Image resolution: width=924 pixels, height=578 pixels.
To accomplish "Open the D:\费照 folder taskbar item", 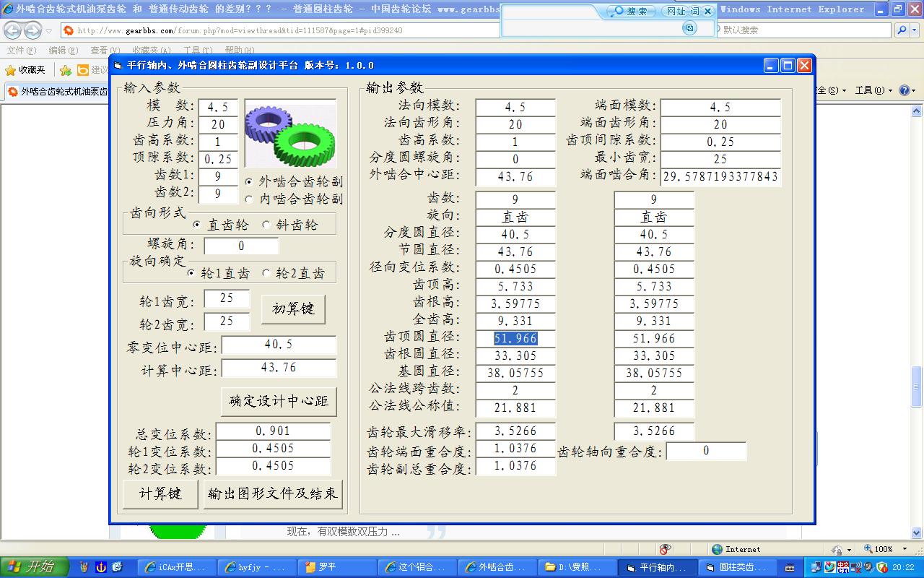I will 577,567.
